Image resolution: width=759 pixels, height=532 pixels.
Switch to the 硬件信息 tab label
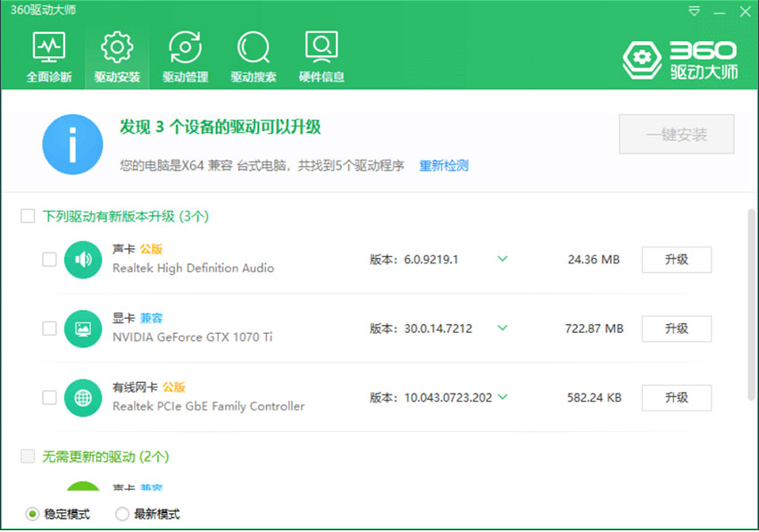click(x=321, y=77)
